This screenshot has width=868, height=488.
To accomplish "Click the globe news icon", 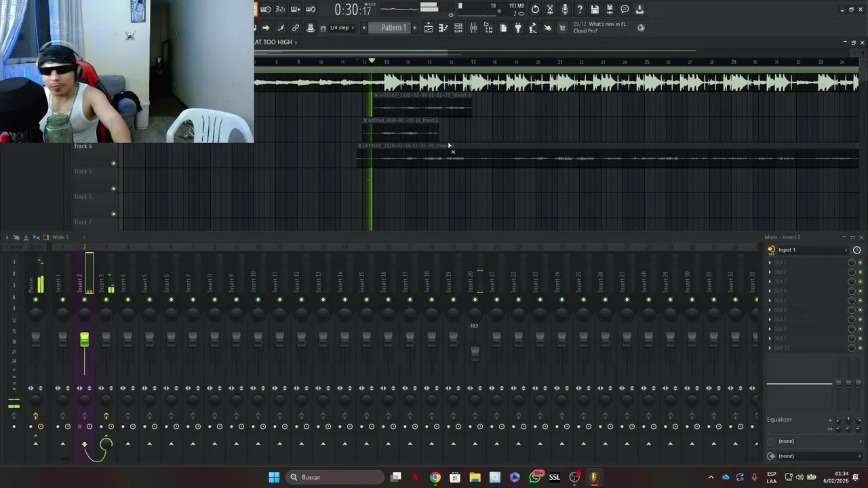I will click(641, 28).
